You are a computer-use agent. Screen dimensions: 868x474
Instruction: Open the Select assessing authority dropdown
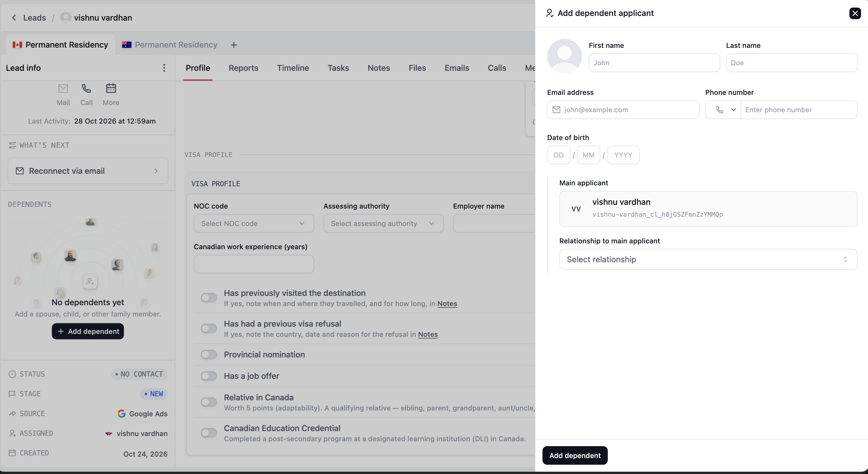(384, 223)
